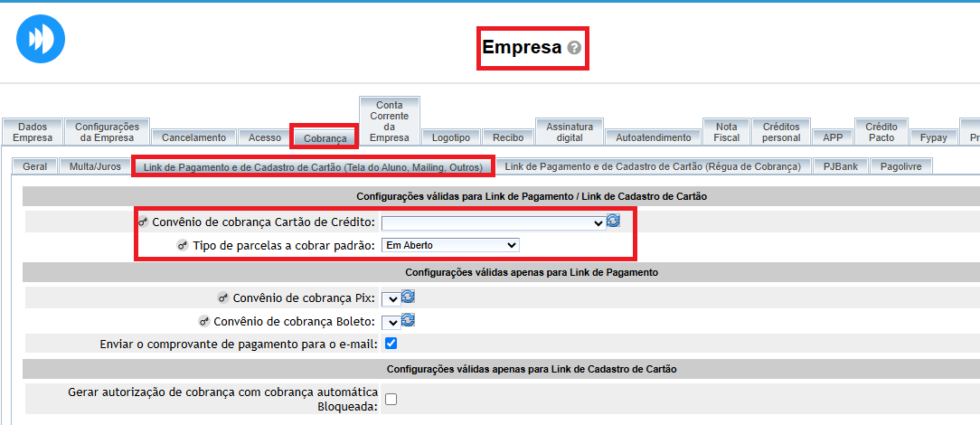Open the Convênio de cobrança Boleto dropdown
The image size is (980, 425).
(x=391, y=321)
